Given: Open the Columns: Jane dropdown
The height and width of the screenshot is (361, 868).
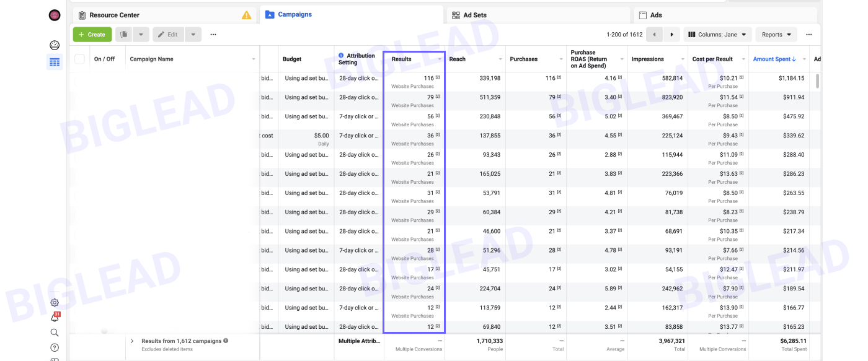Looking at the screenshot, I should (718, 35).
